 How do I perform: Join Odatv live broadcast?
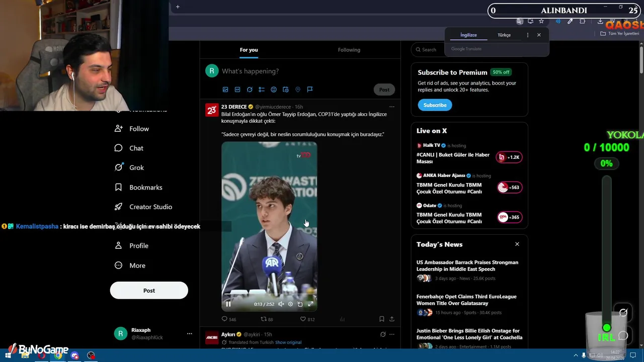pyautogui.click(x=509, y=217)
